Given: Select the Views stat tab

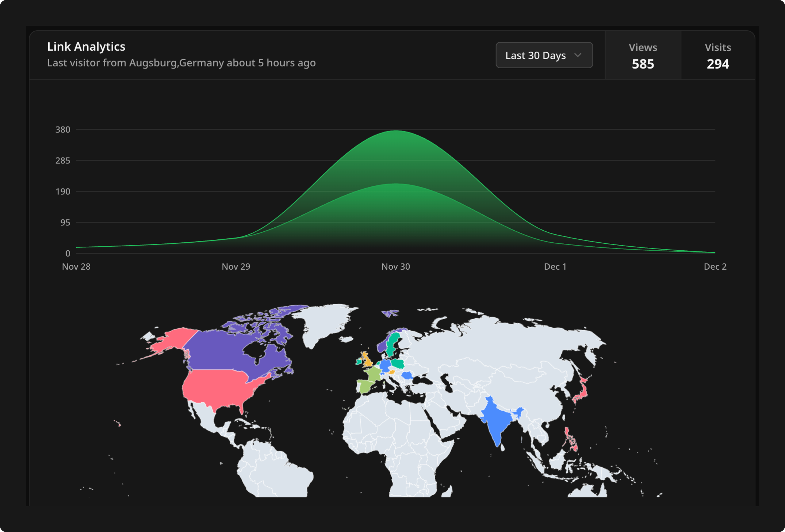Looking at the screenshot, I should (643, 55).
